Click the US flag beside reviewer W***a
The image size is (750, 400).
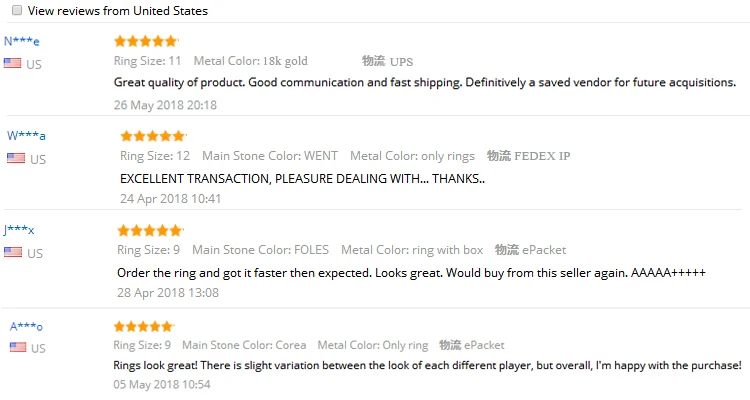click(15, 158)
